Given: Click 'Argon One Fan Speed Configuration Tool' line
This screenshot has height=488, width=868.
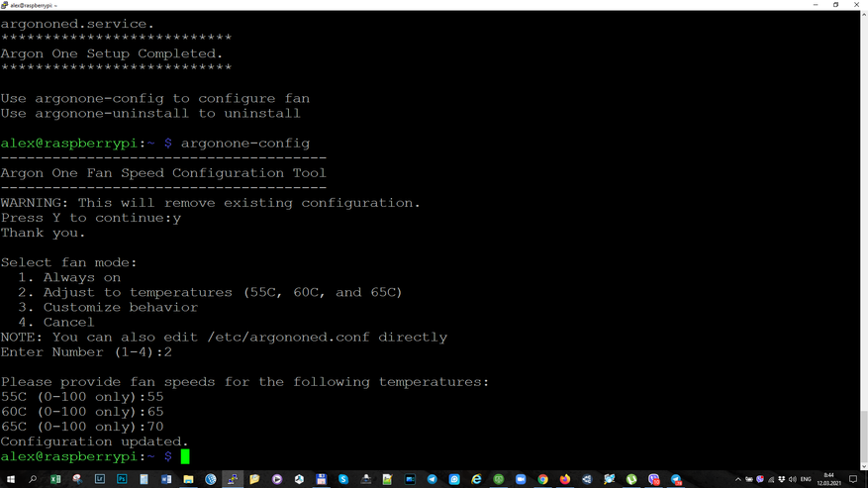Looking at the screenshot, I should 163,173.
